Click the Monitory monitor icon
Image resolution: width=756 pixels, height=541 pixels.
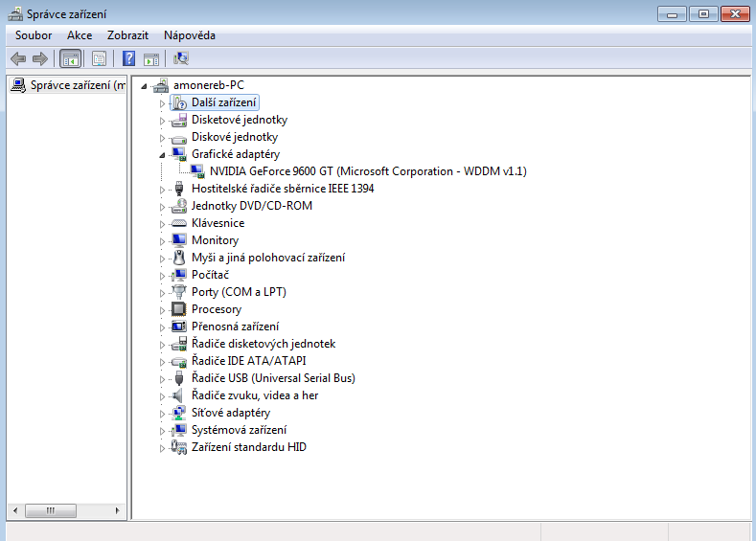179,240
